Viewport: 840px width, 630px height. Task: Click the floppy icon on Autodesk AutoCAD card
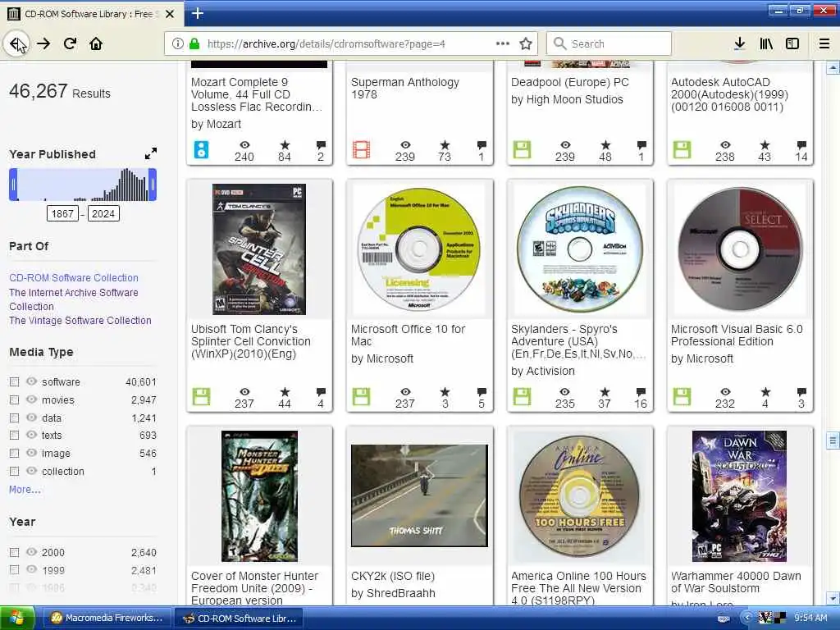point(682,150)
